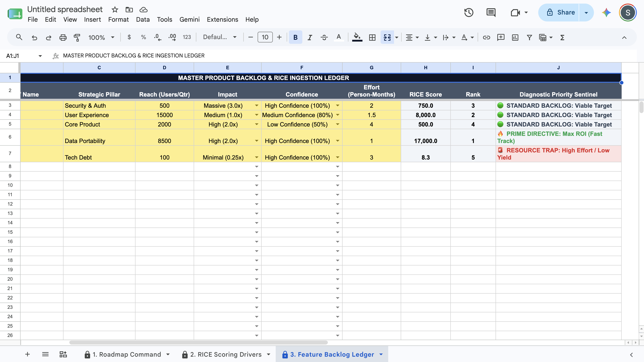Open the all sheets list
Viewport: 644px width, 362px height.
(45, 354)
